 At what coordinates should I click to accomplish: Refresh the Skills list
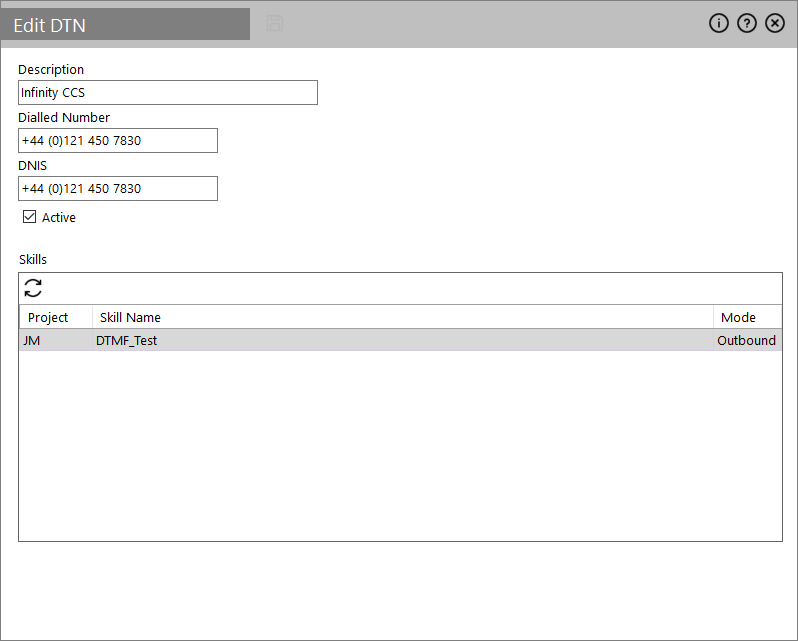[33, 288]
